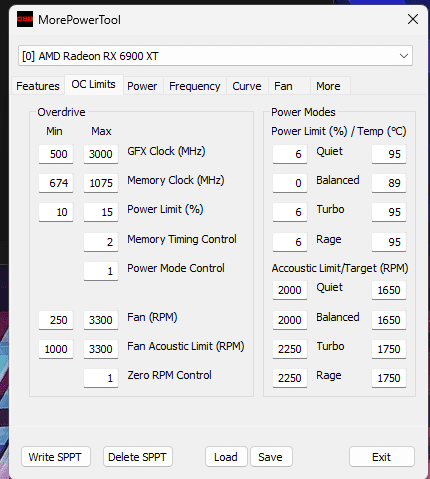Edit the Memory Clock min field 674
Image resolution: width=430 pixels, height=479 pixels.
pos(56,183)
